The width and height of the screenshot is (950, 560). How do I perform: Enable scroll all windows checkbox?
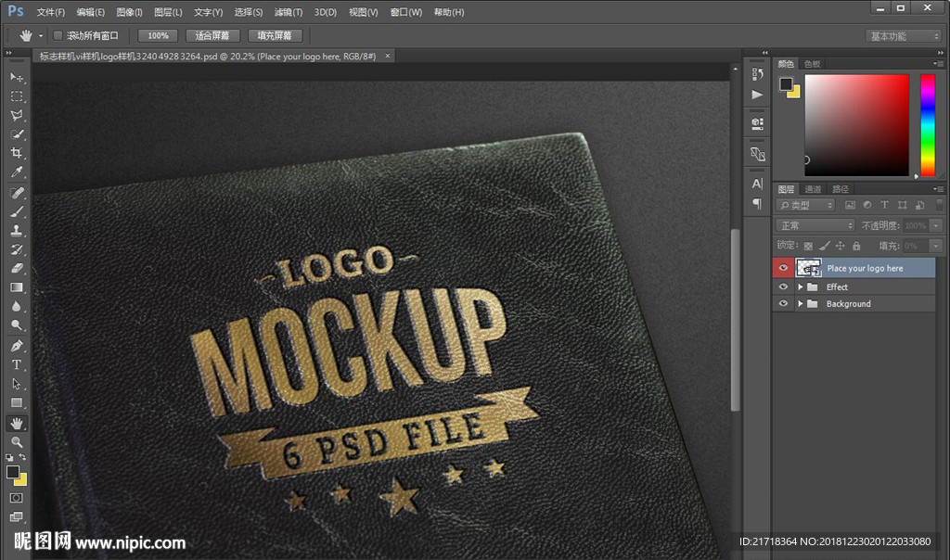point(58,35)
